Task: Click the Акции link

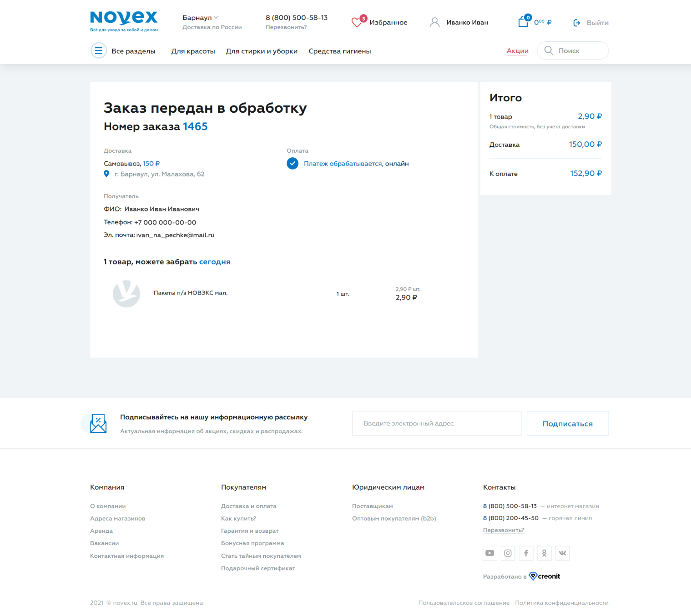Action: (517, 51)
